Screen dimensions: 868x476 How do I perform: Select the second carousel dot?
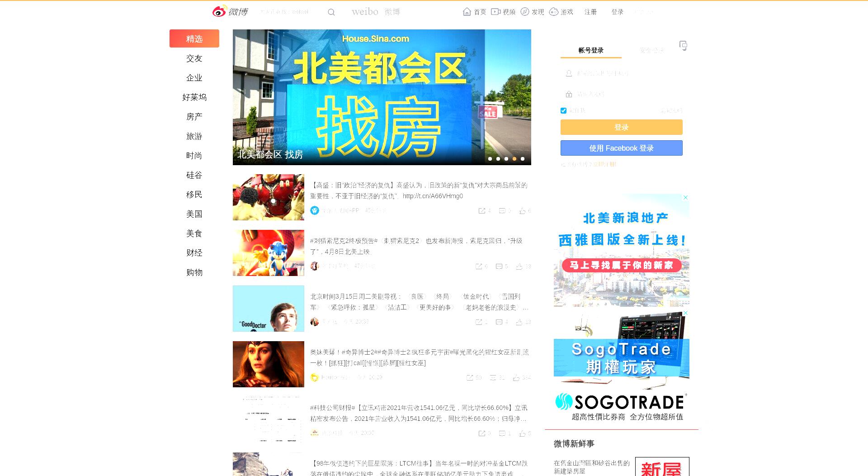pos(498,159)
